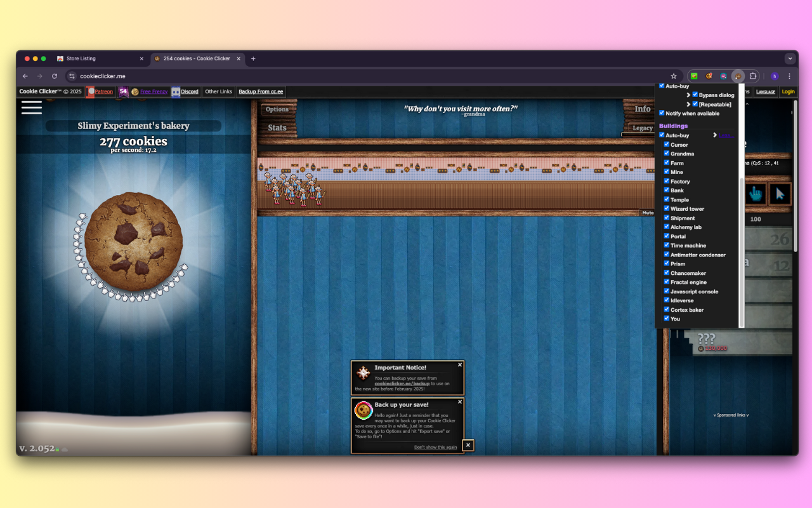Viewport: 812px width, 508px height.
Task: Open the hamburger menu in the bakery panel
Action: click(31, 108)
